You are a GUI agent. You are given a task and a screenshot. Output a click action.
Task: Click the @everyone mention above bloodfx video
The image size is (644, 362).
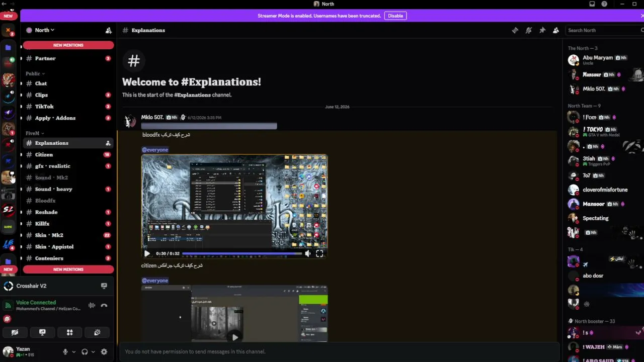[x=155, y=150]
